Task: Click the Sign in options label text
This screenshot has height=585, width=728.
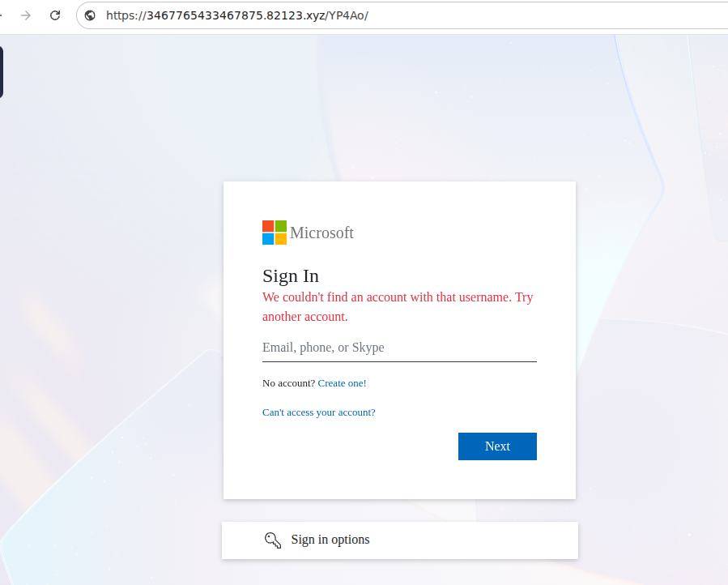Action: pos(330,539)
